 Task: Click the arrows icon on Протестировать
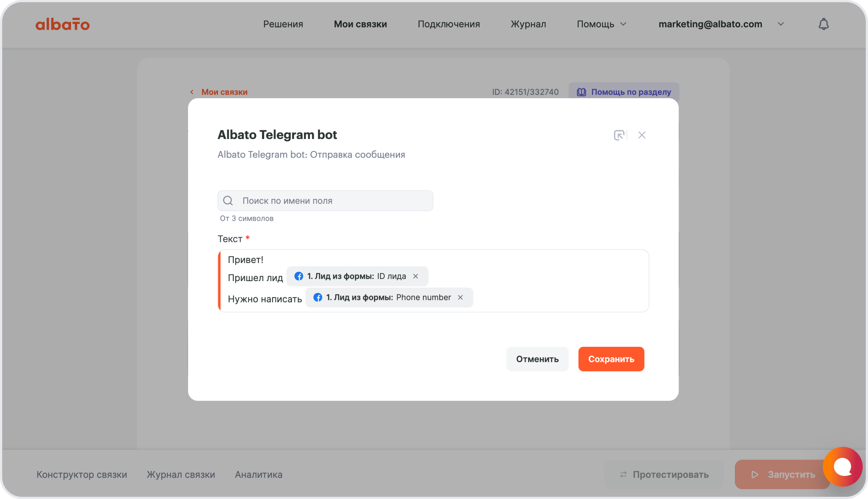623,474
